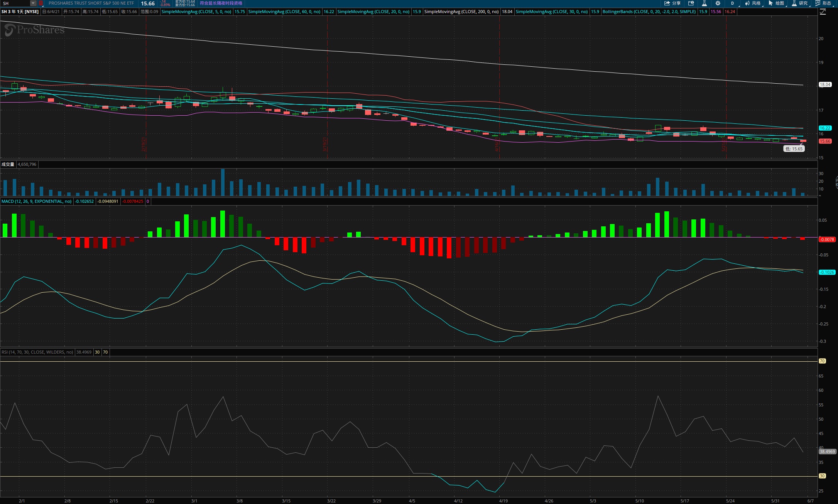Click in the SH symbol input field
The image size is (838, 504).
click(15, 3)
